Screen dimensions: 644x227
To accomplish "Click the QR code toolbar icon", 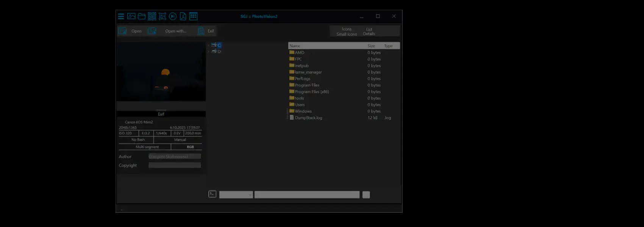I will [152, 16].
